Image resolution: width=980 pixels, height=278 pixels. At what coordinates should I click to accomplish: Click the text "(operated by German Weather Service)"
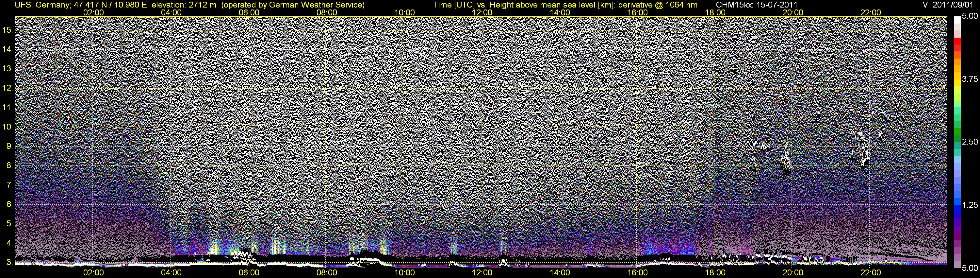click(293, 5)
